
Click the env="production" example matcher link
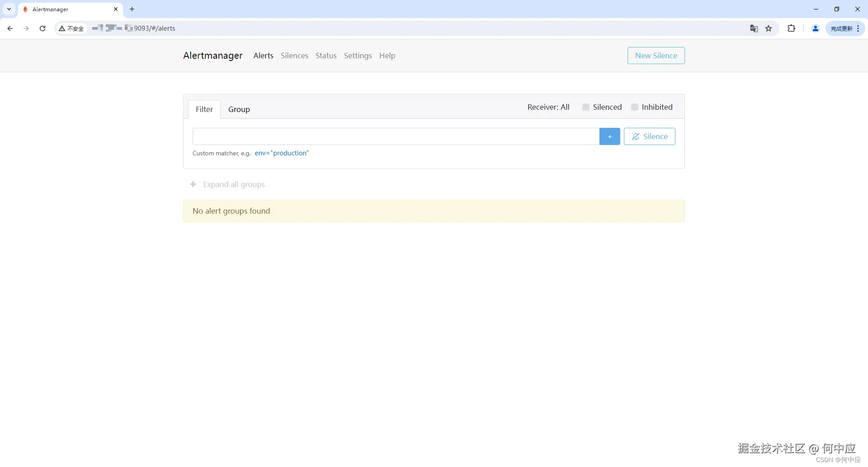coord(282,153)
